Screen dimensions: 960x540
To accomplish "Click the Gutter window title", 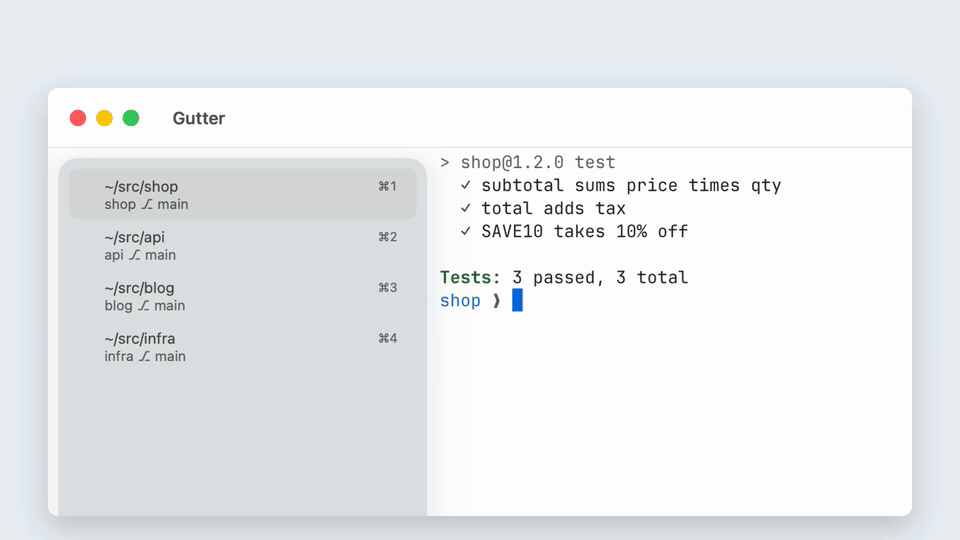I will [x=199, y=118].
